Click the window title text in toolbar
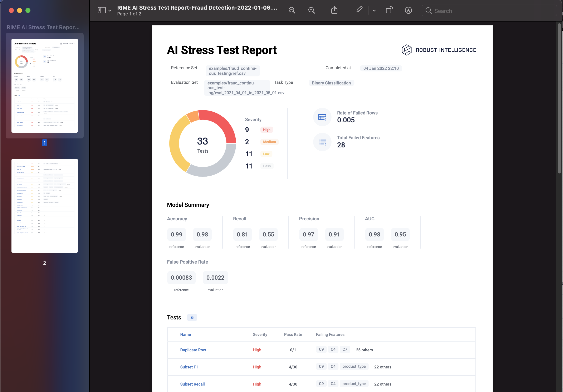563x392 pixels. click(197, 8)
